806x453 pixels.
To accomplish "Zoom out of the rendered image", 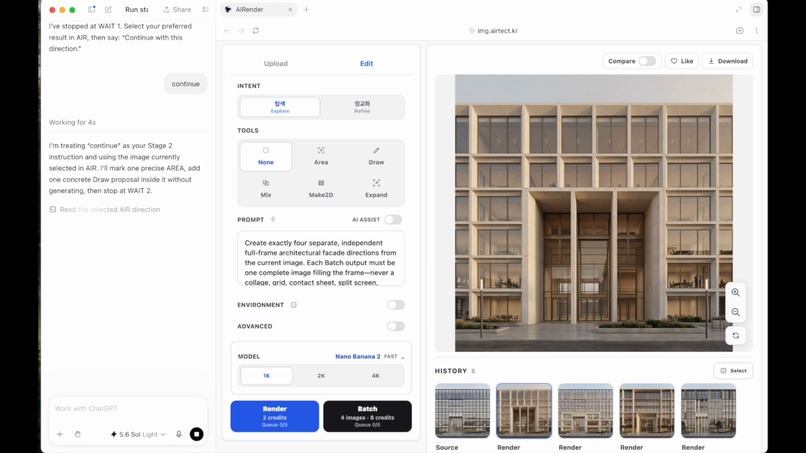I will pyautogui.click(x=736, y=313).
